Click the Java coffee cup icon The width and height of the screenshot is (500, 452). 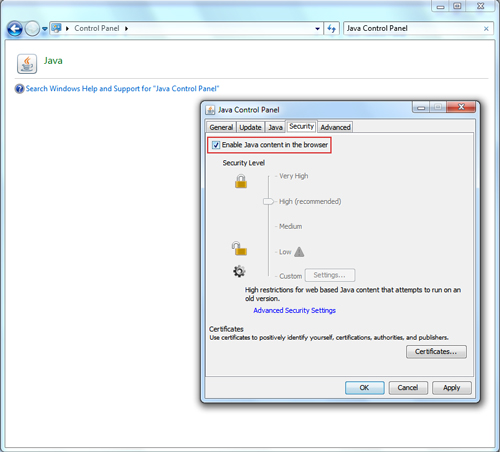click(x=27, y=64)
